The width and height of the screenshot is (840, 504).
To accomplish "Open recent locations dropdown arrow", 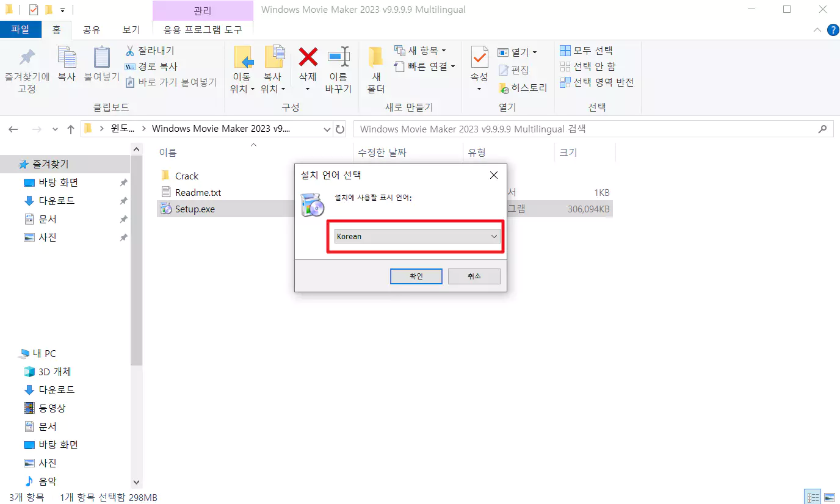I will pos(55,129).
